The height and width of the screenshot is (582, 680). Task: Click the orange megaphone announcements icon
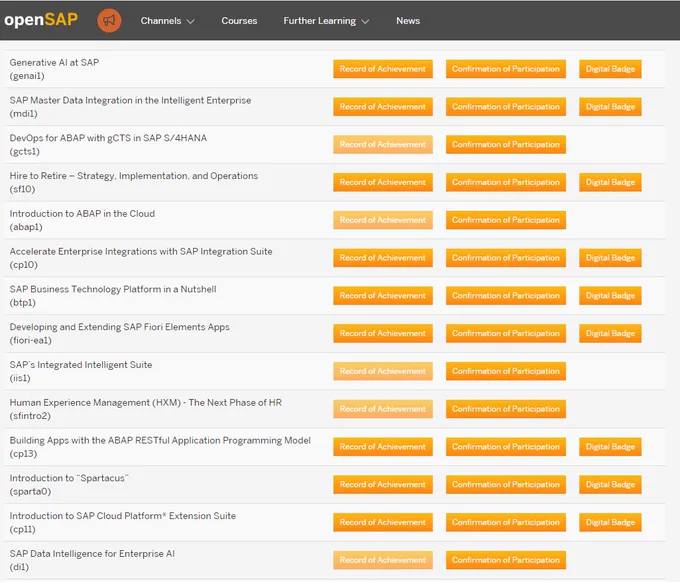[x=109, y=20]
